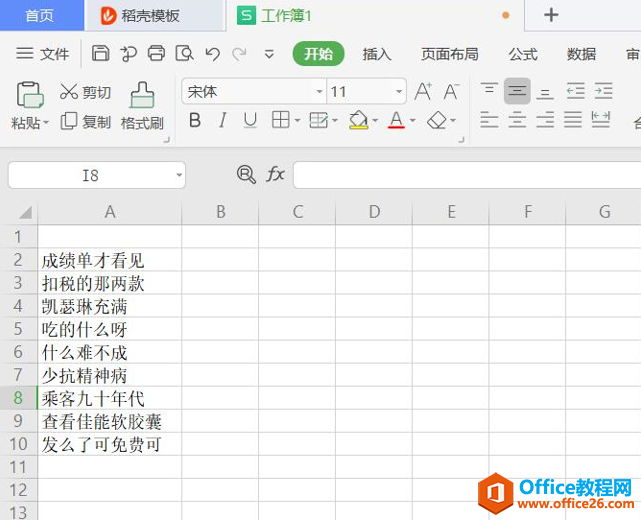Open the 文件 menu
The height and width of the screenshot is (521, 641).
point(43,54)
